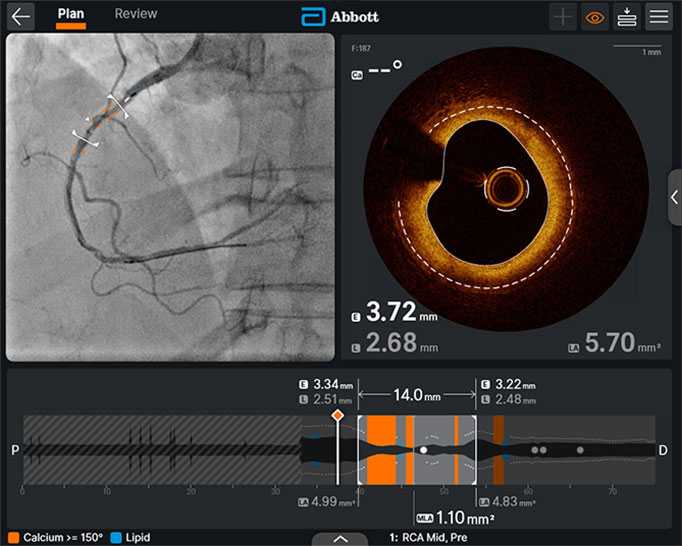Expand the right side panel chevron

pyautogui.click(x=675, y=197)
